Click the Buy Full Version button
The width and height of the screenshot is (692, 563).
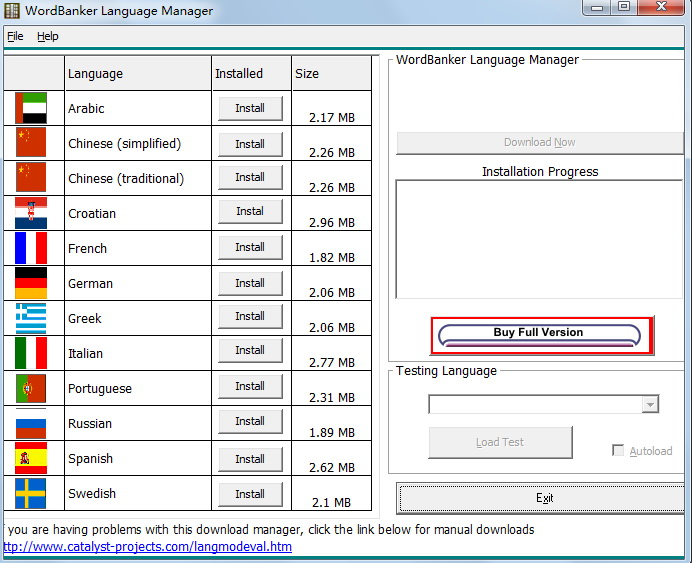click(x=542, y=336)
